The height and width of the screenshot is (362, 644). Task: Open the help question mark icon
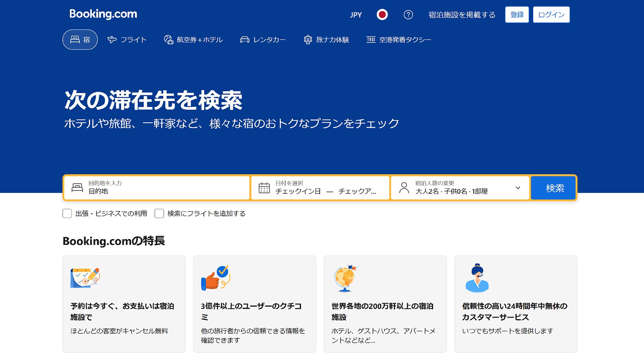(x=408, y=14)
